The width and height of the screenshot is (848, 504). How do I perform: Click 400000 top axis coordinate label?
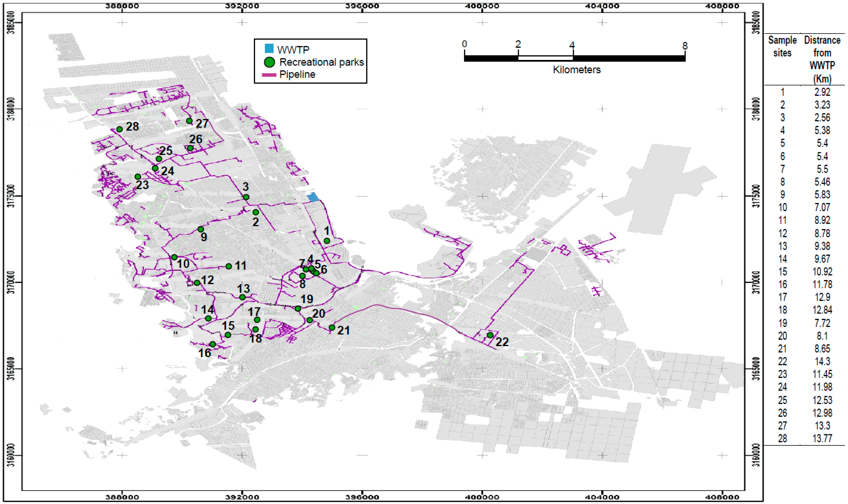click(482, 6)
